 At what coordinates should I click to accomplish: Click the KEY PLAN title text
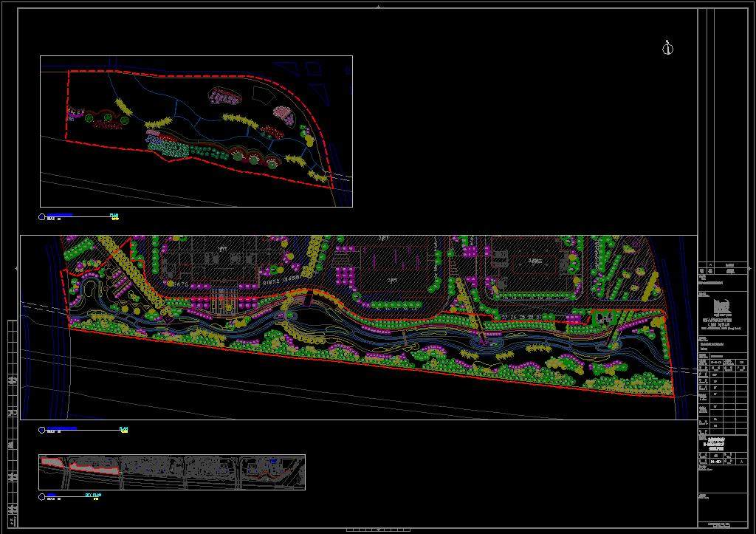[93, 495]
